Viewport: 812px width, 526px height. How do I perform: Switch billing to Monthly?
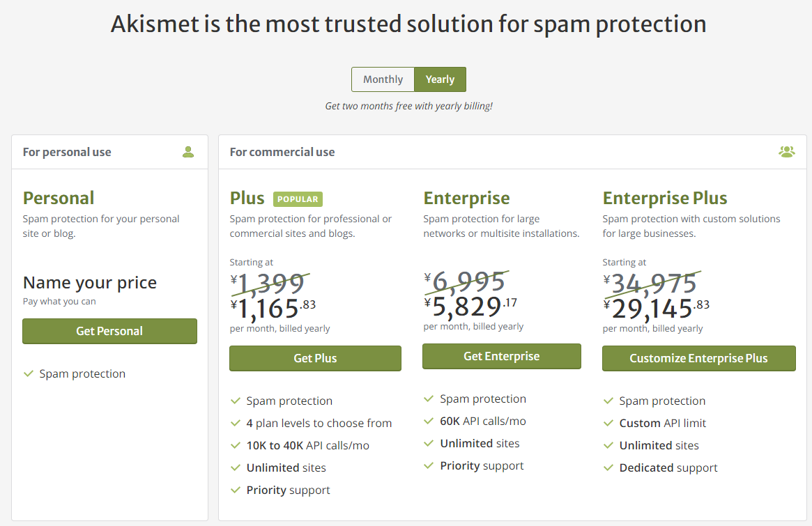coord(383,79)
